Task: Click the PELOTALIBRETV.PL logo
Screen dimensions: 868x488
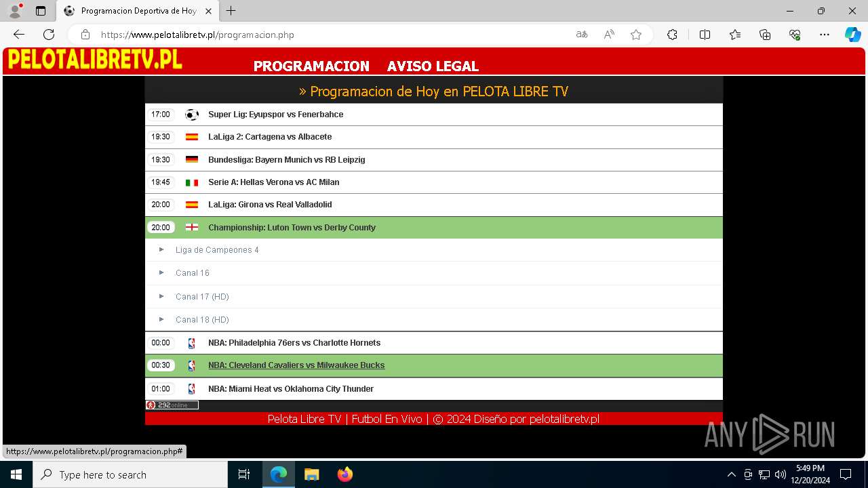Action: (95, 60)
